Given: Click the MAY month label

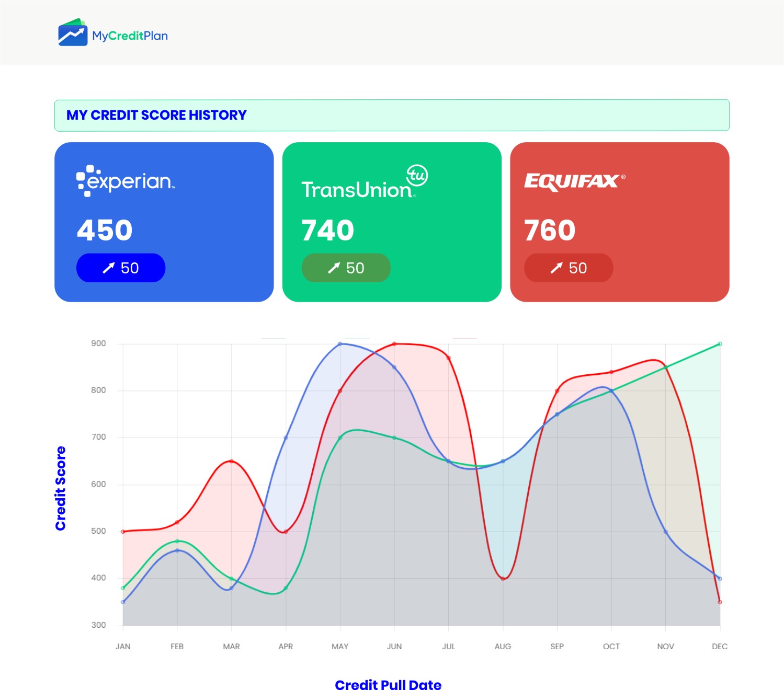Looking at the screenshot, I should 340,647.
